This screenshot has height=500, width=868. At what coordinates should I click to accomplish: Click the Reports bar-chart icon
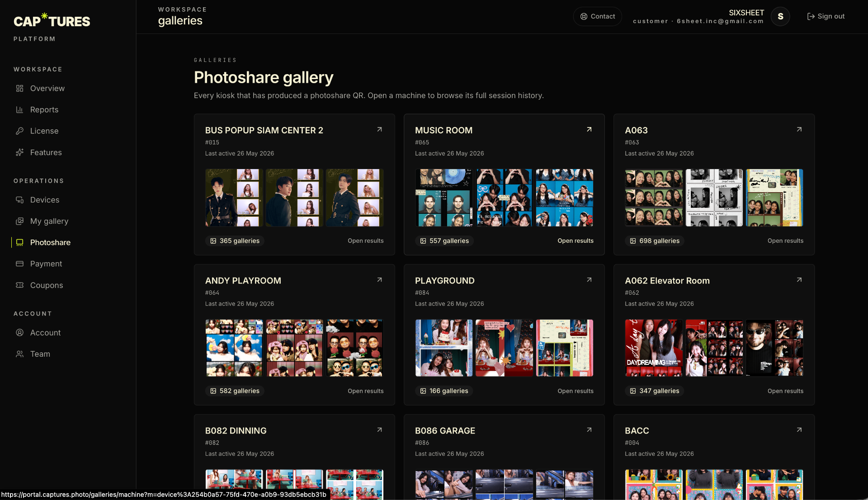(19, 109)
